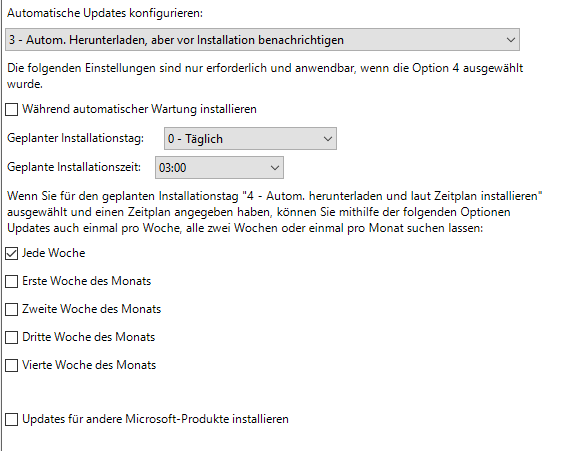Click the 'Vierte Woche des Monats' label

[x=89, y=365]
